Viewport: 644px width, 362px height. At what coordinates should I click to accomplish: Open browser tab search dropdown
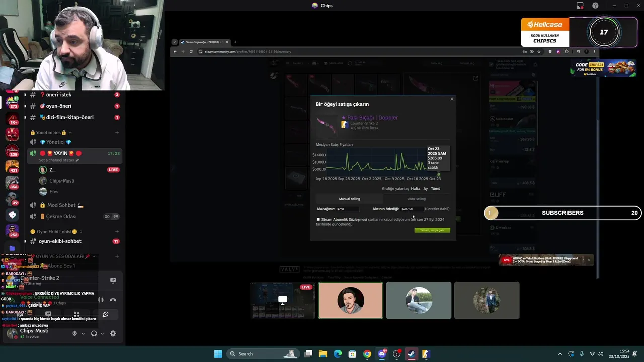pos(174,42)
